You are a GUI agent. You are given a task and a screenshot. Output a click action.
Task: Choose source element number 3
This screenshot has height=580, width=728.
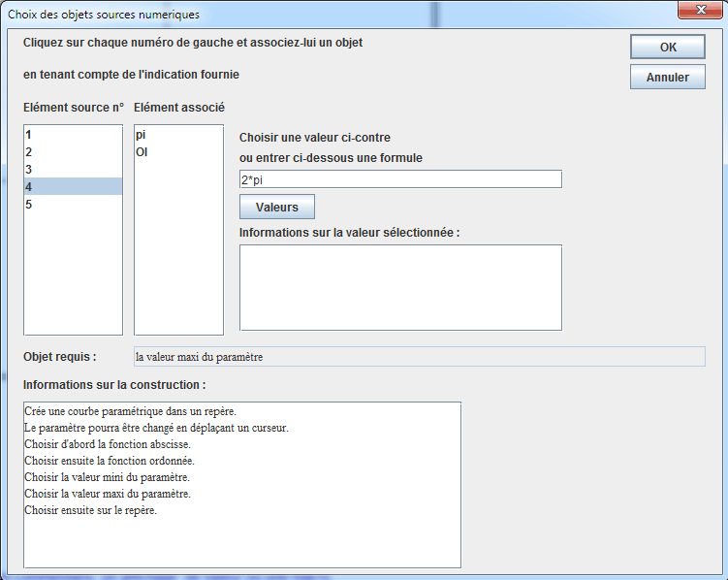tap(73, 170)
